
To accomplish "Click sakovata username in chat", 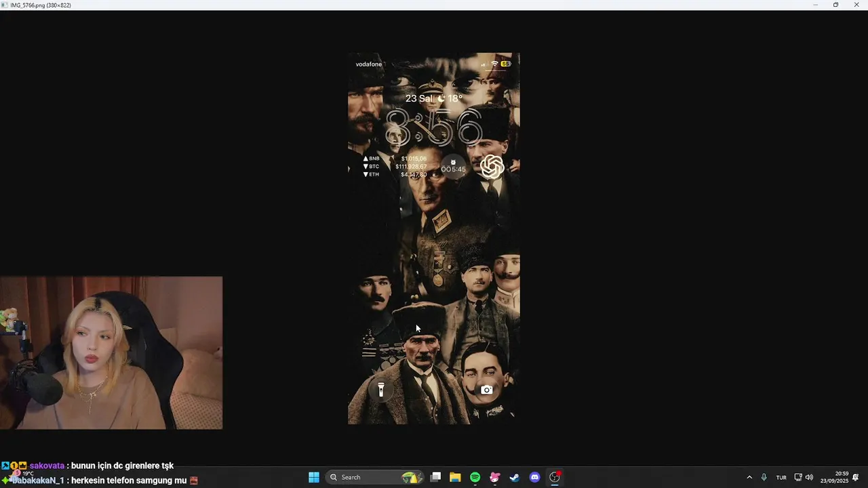I will (x=47, y=466).
